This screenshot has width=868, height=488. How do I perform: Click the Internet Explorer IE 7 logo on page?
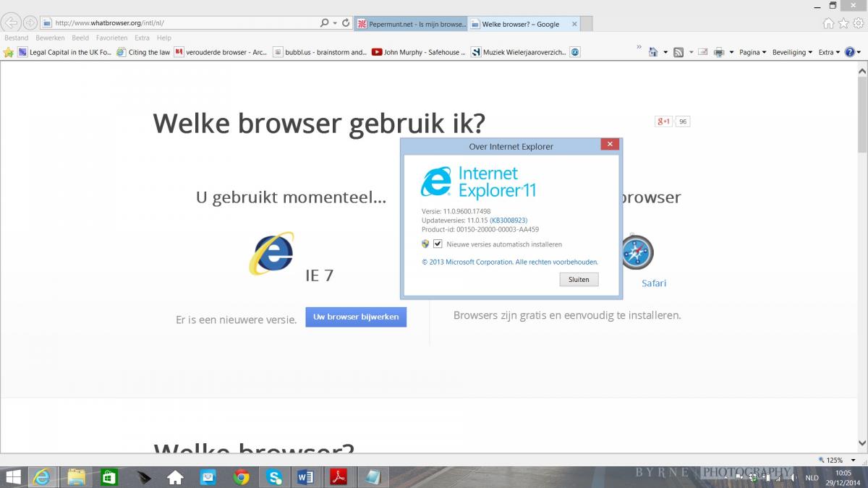(x=271, y=253)
